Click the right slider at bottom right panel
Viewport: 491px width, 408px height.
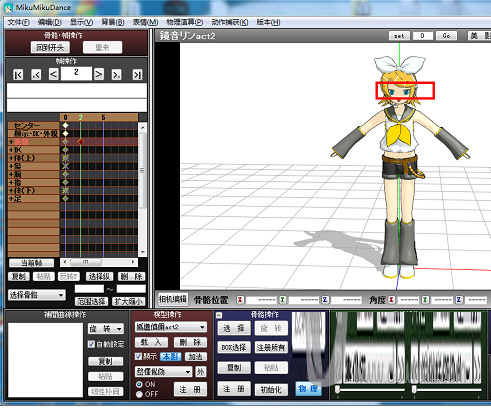point(414,389)
